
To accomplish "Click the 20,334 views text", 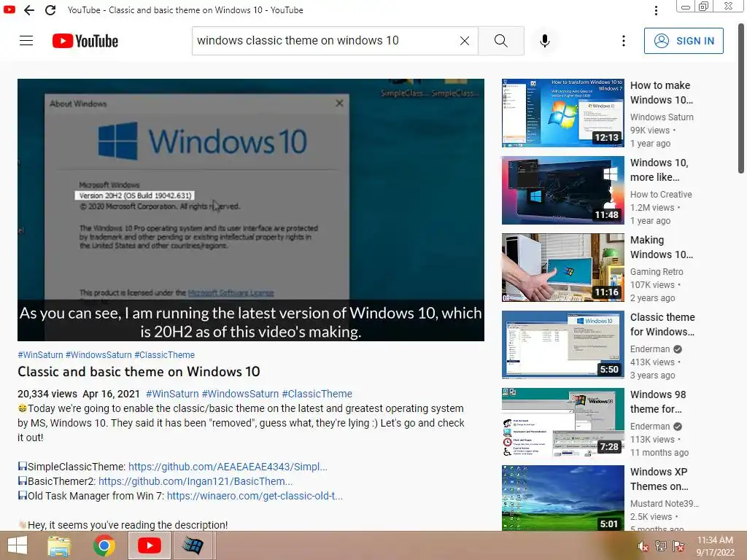I will 47,394.
